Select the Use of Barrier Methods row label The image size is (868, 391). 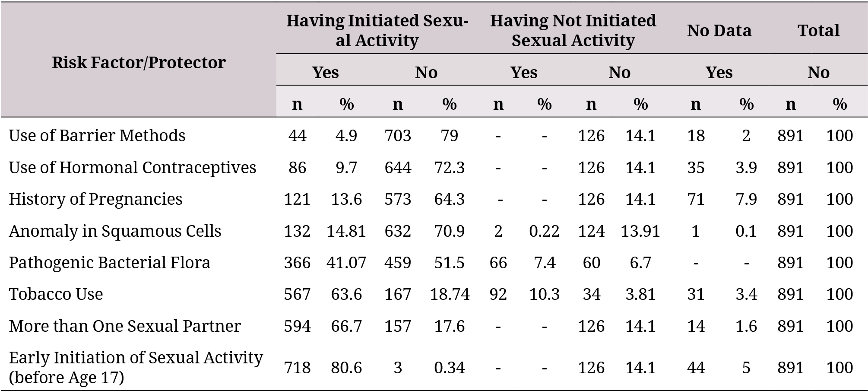(x=97, y=136)
